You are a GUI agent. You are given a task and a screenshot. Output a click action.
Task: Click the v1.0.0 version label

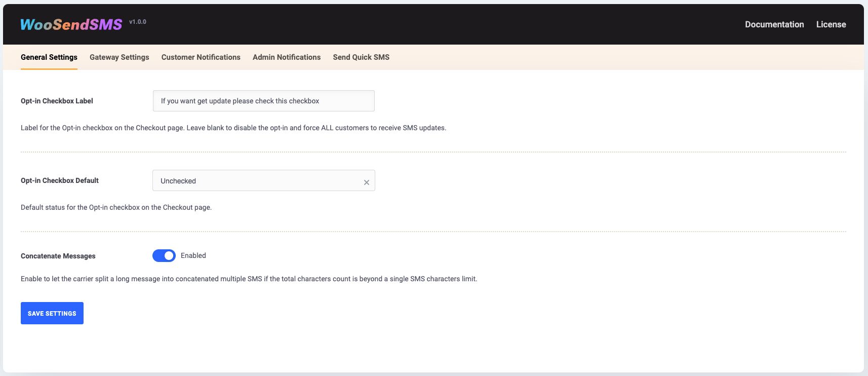[137, 22]
